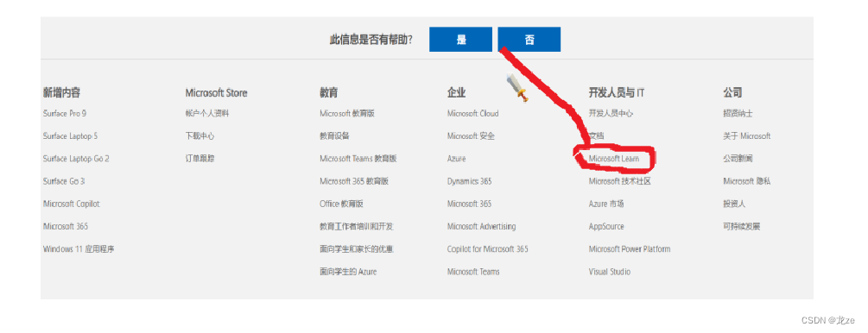
Task: Click the 此信息是否有帮助? prompt text
Action: pos(371,40)
